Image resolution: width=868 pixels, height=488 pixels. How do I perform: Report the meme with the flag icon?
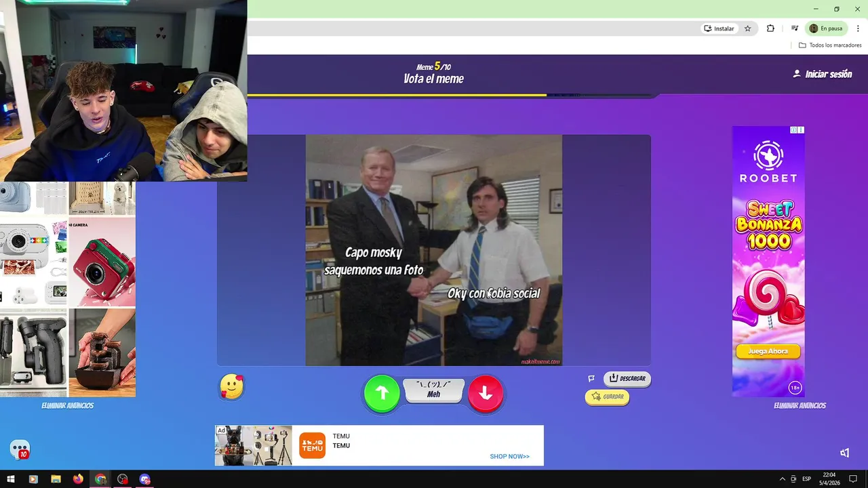[591, 378]
